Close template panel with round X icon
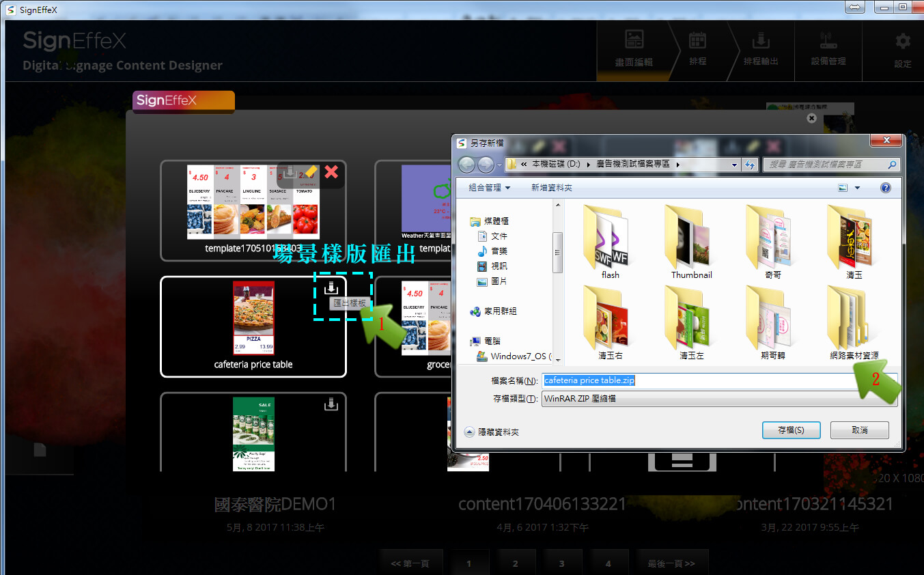Screen dimensions: 924x575 [811, 118]
